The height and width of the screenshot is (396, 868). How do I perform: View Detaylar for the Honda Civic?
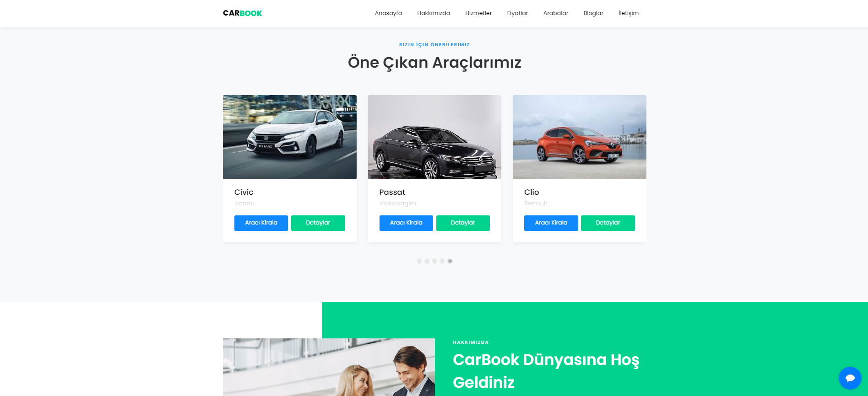(x=318, y=223)
